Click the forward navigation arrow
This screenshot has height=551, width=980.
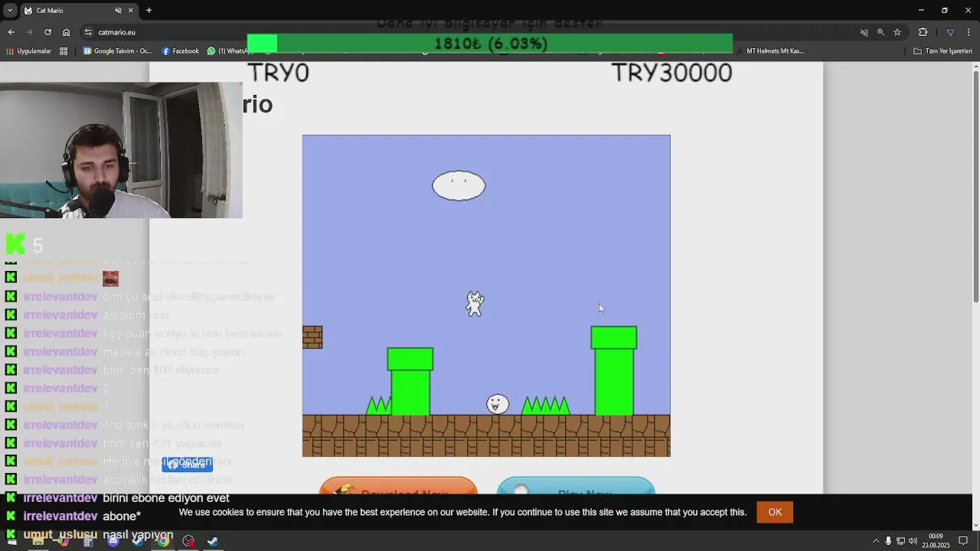pos(29,32)
